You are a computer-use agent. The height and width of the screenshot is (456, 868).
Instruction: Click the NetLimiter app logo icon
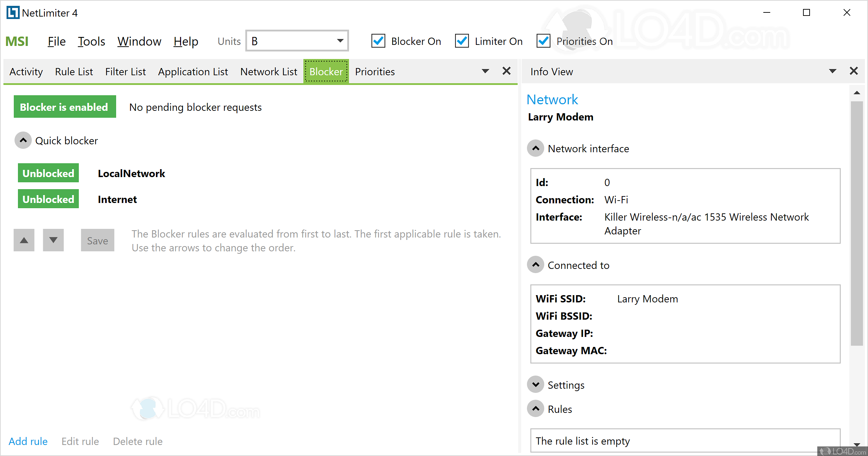coord(13,13)
